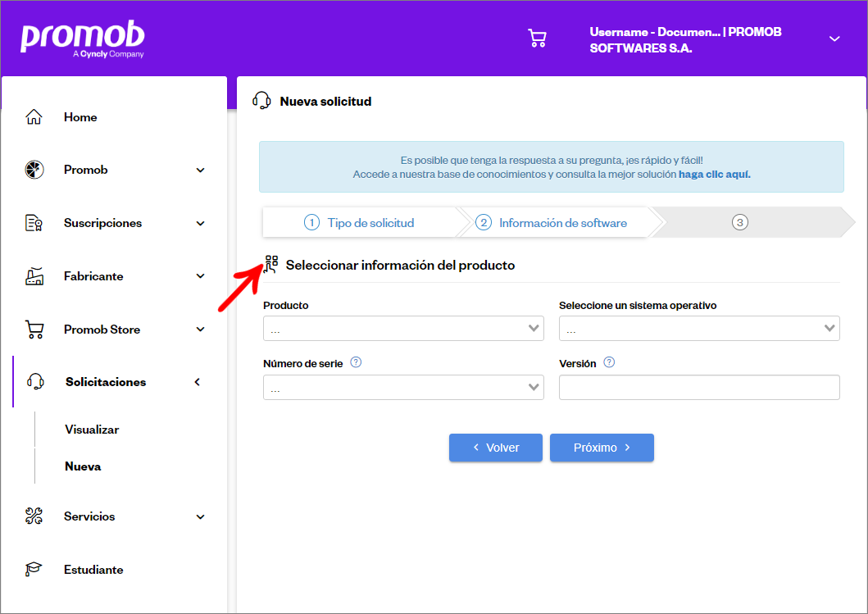Expand the Promob sidebar menu chevron
The height and width of the screenshot is (614, 868).
click(x=200, y=170)
